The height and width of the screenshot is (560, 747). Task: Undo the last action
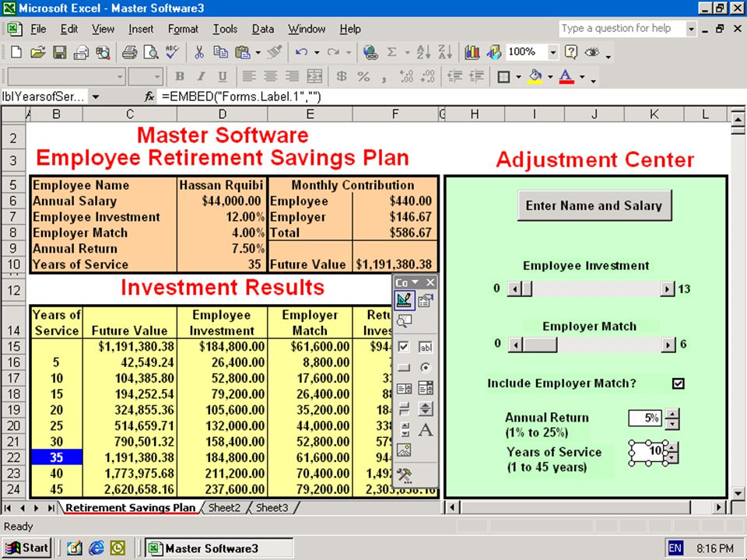click(x=301, y=52)
